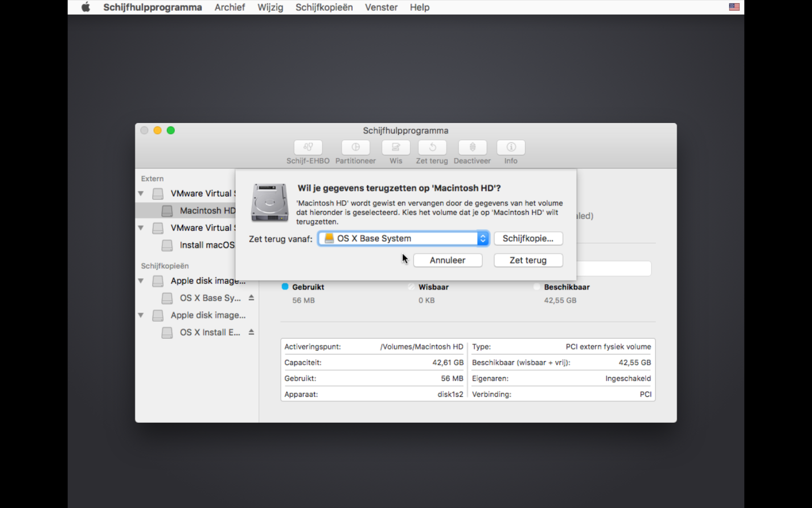The image size is (812, 508).
Task: Click the Beschikbaar legend dot
Action: click(536, 287)
